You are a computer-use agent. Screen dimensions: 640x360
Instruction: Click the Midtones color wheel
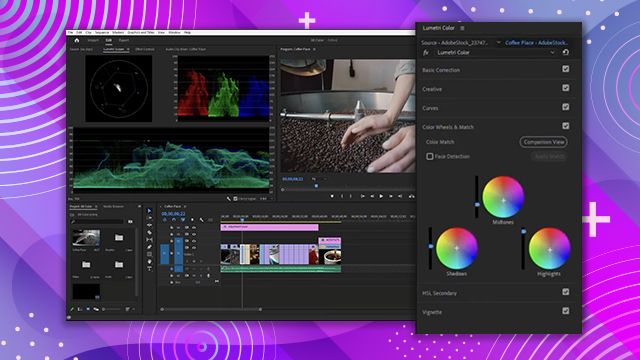coord(503,197)
